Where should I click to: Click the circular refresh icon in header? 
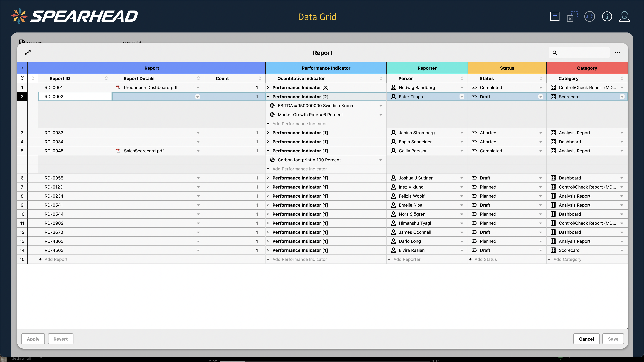tap(589, 17)
